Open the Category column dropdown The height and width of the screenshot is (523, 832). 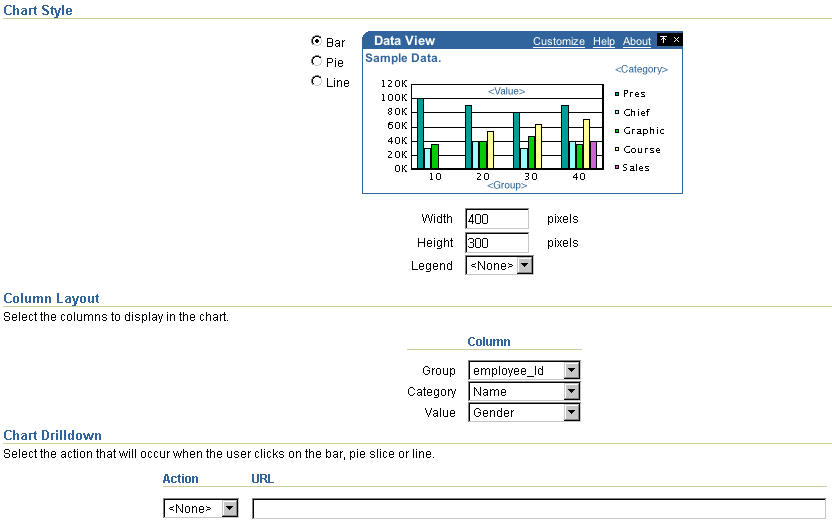(x=524, y=391)
